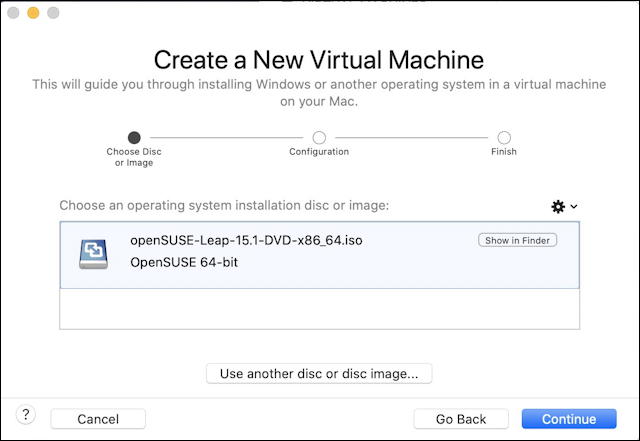This screenshot has width=640, height=441.
Task: Click the Configuration step circle
Action: (x=319, y=138)
